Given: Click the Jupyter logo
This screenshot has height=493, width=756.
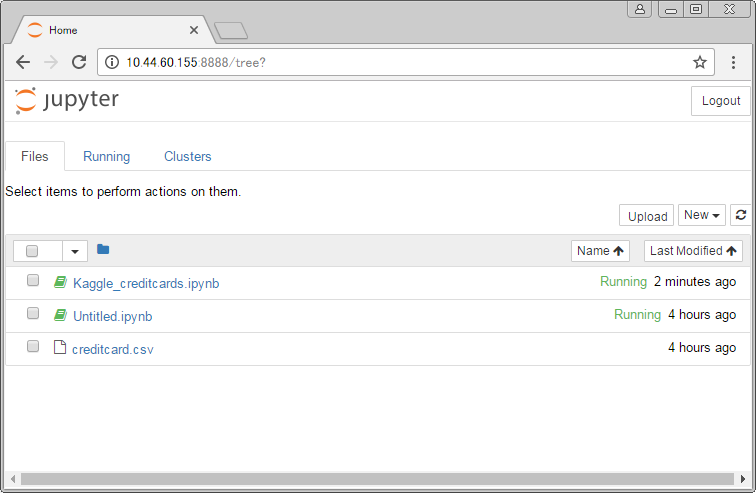Looking at the screenshot, I should (67, 101).
